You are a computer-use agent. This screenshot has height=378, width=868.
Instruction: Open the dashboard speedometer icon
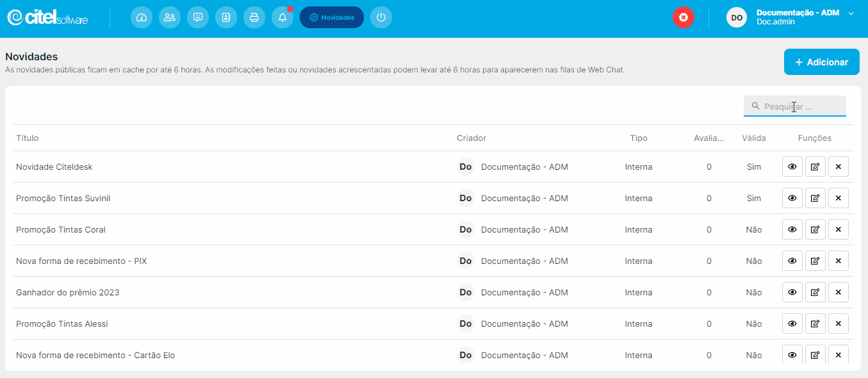(142, 17)
